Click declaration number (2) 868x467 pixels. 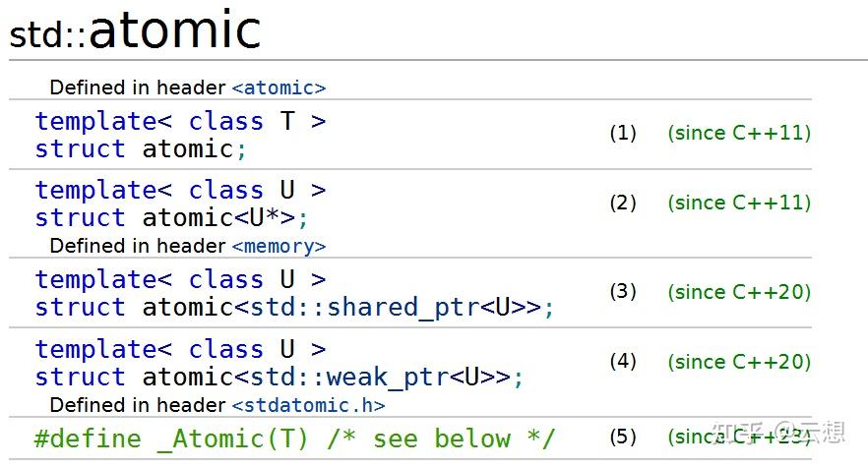pyautogui.click(x=623, y=203)
